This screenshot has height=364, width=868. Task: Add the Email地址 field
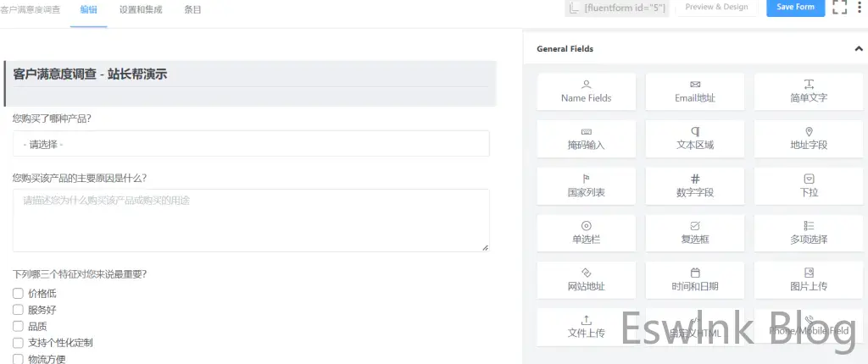tap(694, 91)
